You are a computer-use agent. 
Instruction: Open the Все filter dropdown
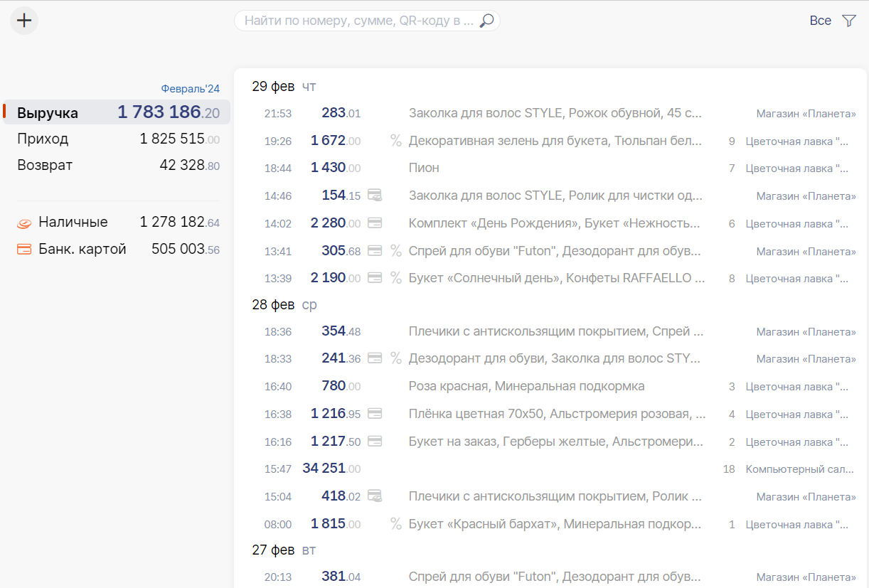pos(820,21)
